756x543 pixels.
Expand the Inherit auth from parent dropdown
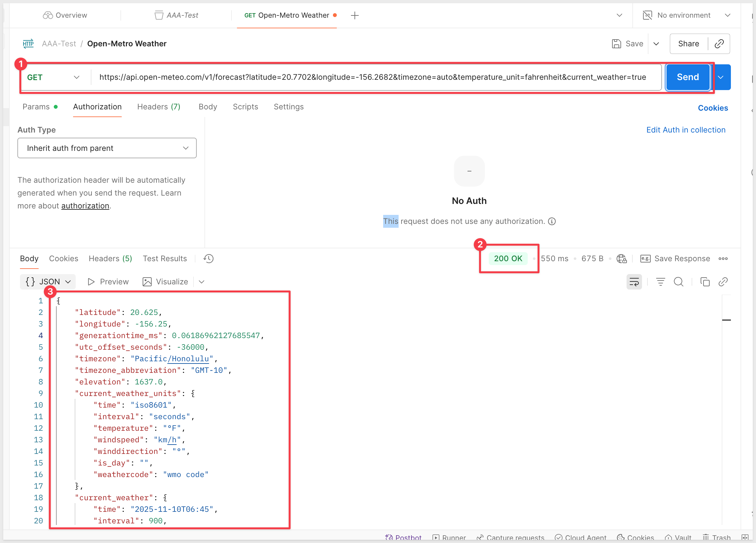coord(107,148)
